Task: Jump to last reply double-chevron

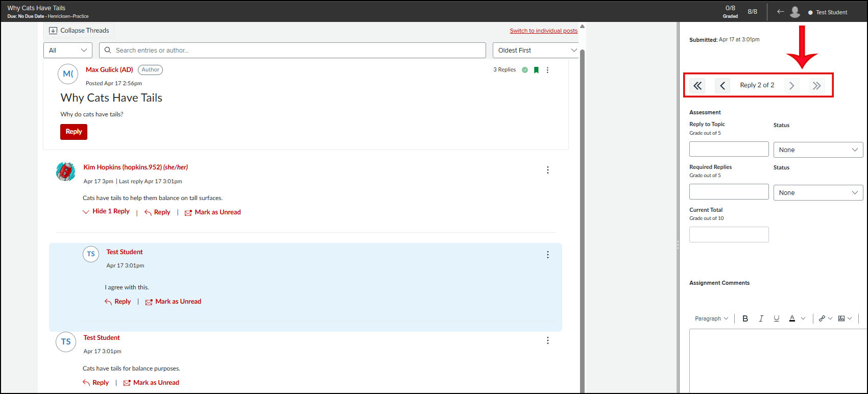Action: pos(816,86)
